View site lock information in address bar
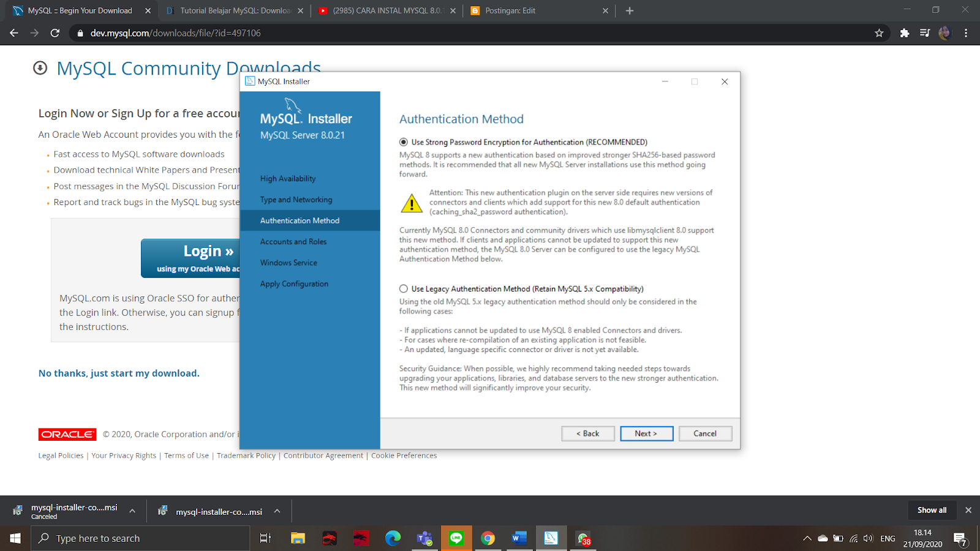980x551 pixels. pos(80,33)
